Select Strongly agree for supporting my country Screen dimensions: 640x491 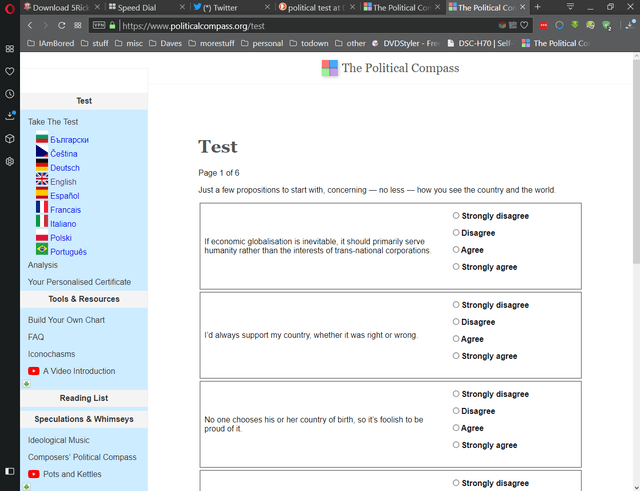pyautogui.click(x=456, y=355)
